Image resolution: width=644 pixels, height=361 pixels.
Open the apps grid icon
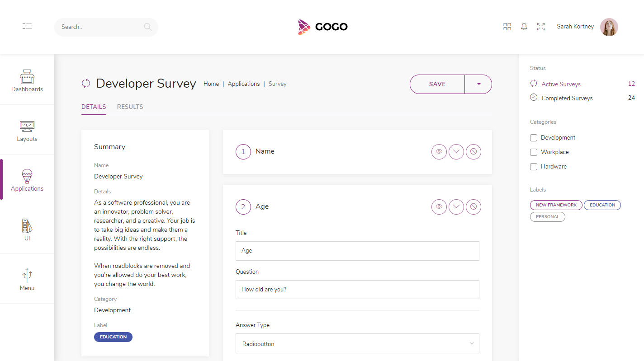(x=507, y=27)
